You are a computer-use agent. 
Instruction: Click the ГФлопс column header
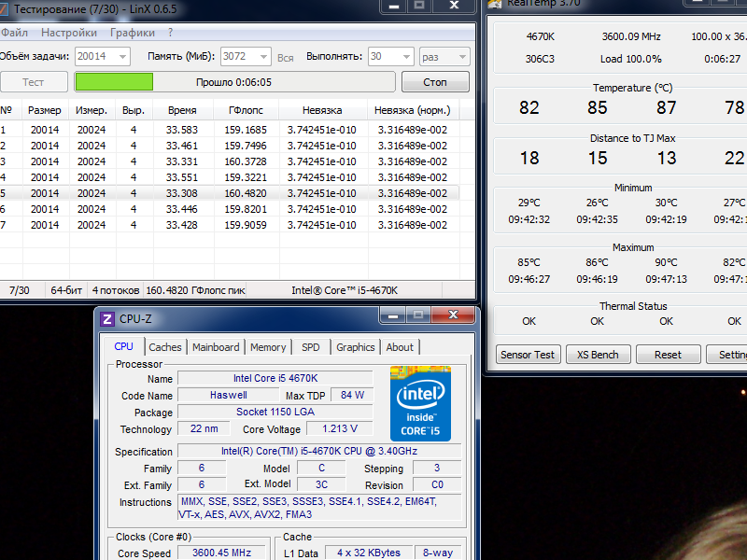pos(246,110)
